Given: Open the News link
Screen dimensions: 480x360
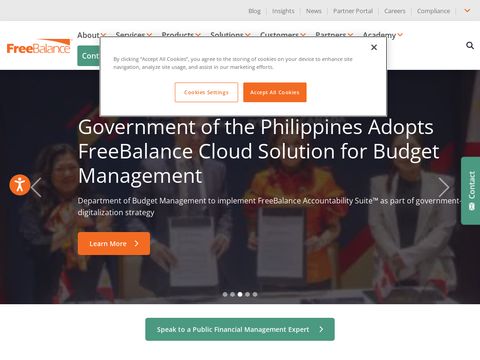Looking at the screenshot, I should click(x=314, y=11).
